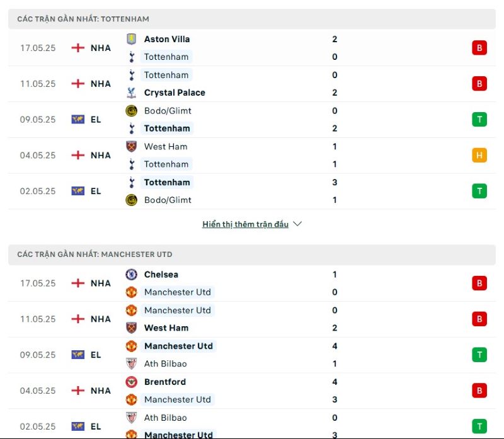Open Crystal Palace team link
504x439 pixels.
point(175,93)
